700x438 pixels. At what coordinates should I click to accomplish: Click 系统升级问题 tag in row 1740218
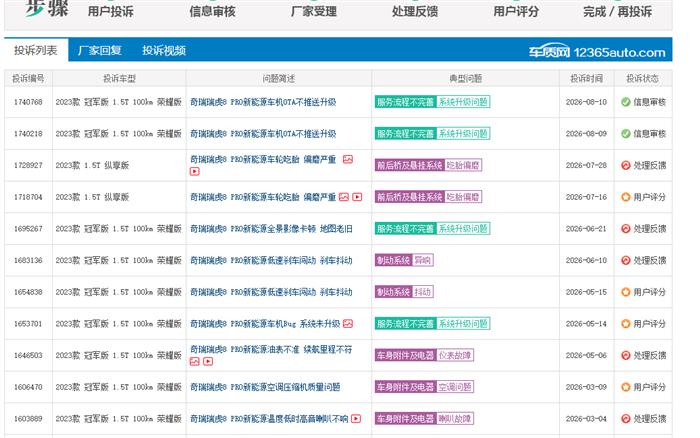(463, 133)
